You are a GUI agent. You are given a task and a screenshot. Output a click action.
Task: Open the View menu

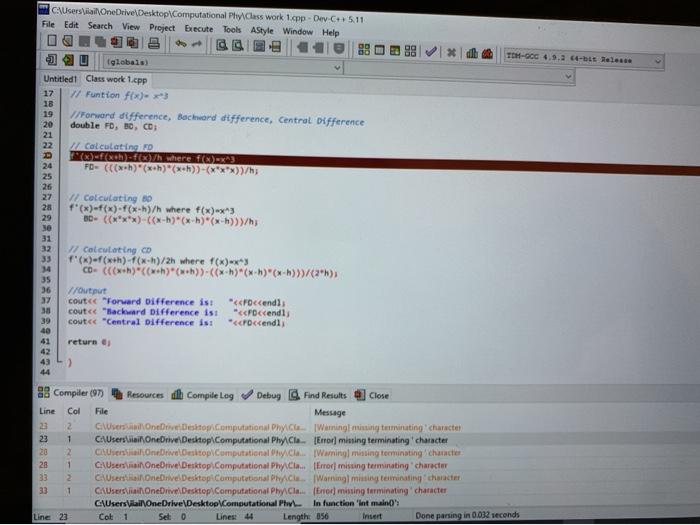pos(131,27)
